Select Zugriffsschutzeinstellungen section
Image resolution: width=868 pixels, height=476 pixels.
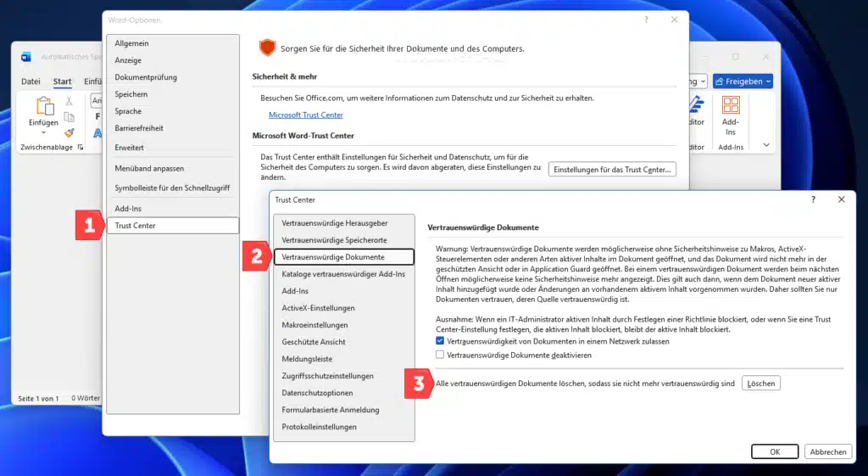(344, 376)
